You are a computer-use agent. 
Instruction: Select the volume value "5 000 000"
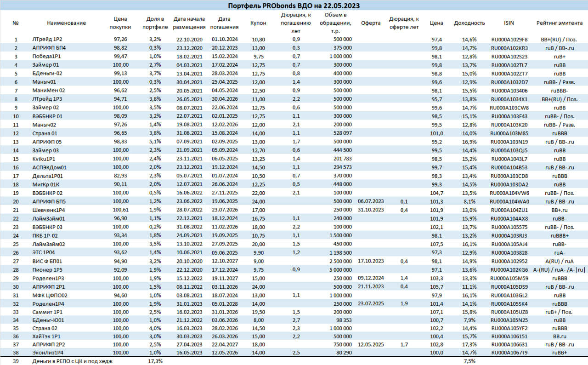[340, 269]
